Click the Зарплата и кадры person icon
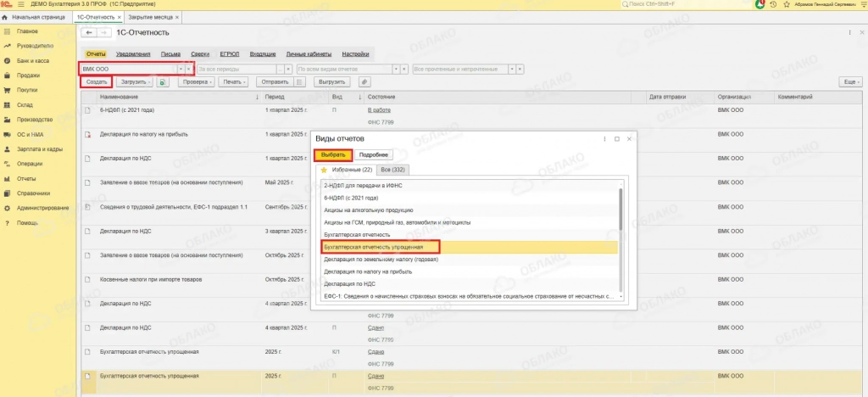The height and width of the screenshot is (397, 868). click(x=7, y=149)
